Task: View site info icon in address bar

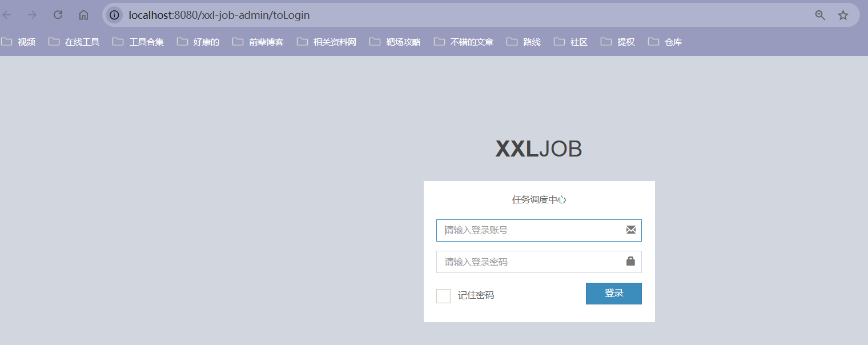Action: (x=114, y=15)
